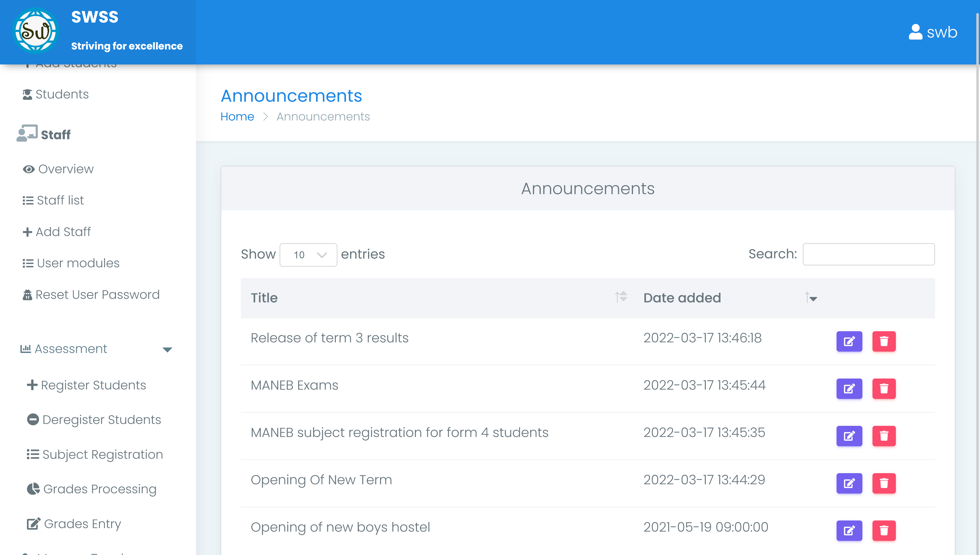Click the SWSS logo icon
Screen dimensions: 980x555
(35, 31)
